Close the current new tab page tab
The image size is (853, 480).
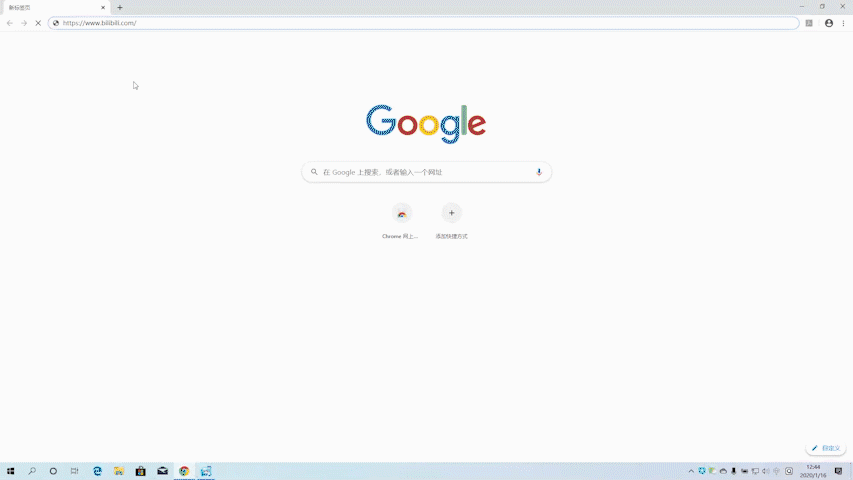[x=103, y=8]
